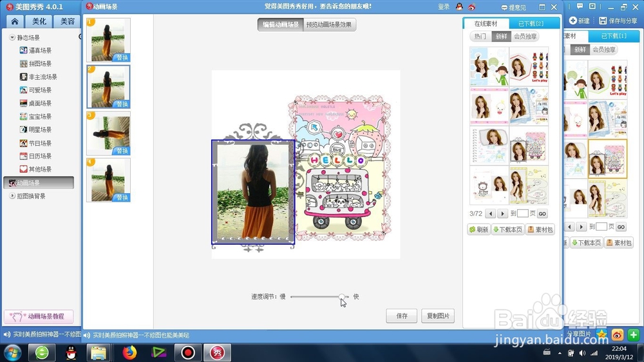This screenshot has width=644, height=362.
Task: Filter materials by 会员独享 in dialog
Action: (526, 36)
